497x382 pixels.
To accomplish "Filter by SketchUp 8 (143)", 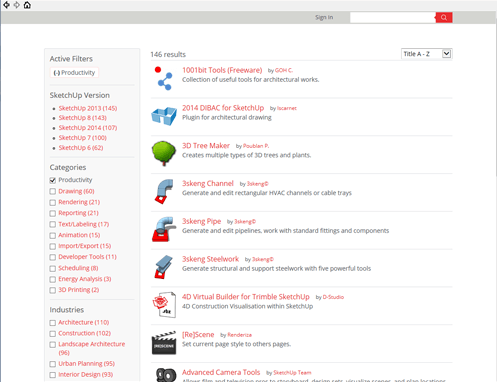I will pyautogui.click(x=83, y=118).
